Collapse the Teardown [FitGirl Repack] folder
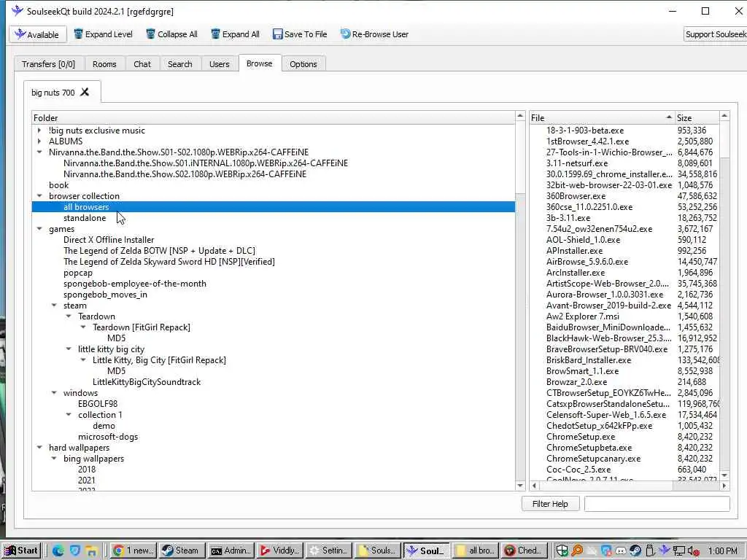747x560 pixels. point(83,327)
